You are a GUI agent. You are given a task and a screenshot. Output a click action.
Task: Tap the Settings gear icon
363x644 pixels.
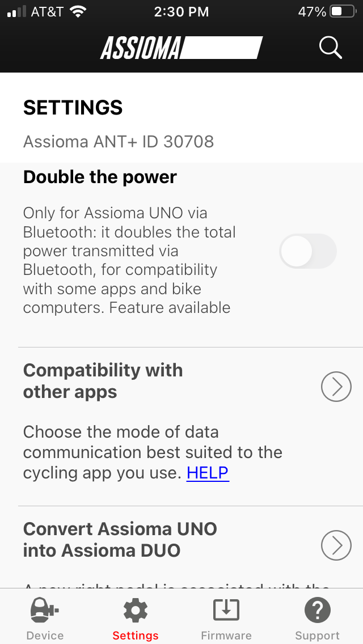click(135, 610)
